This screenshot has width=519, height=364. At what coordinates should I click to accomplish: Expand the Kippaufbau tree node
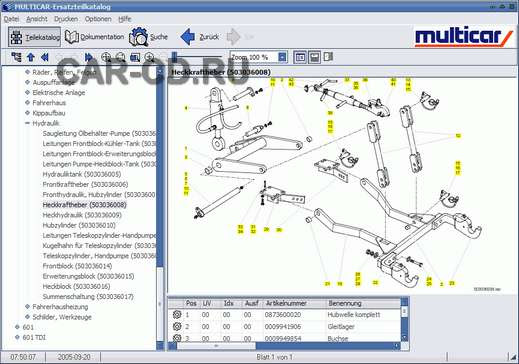[x=28, y=113]
